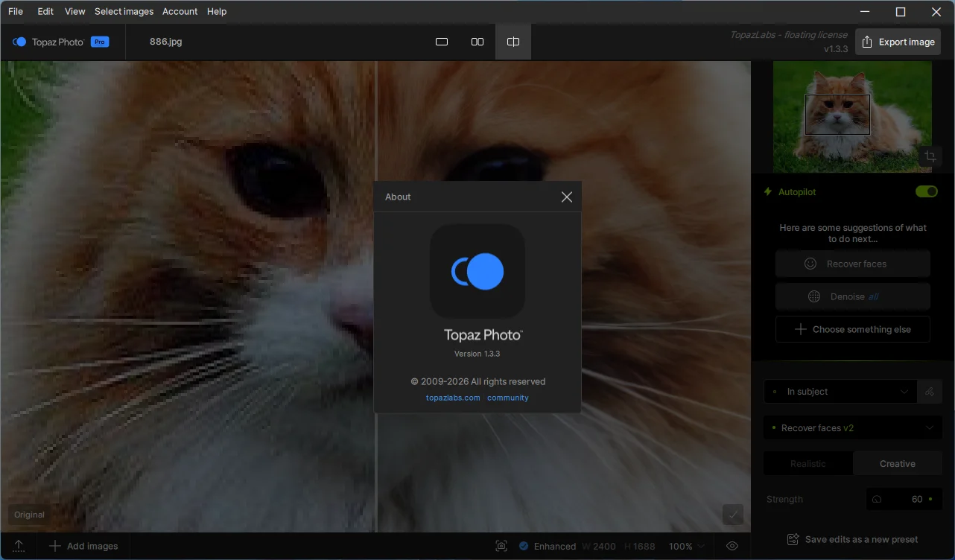Screen dimensions: 955x560
Task: Select the Creative mode
Action: tap(898, 463)
